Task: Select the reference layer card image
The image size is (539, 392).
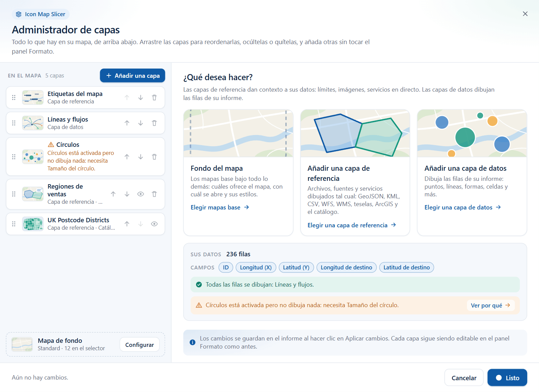Action: [355, 133]
